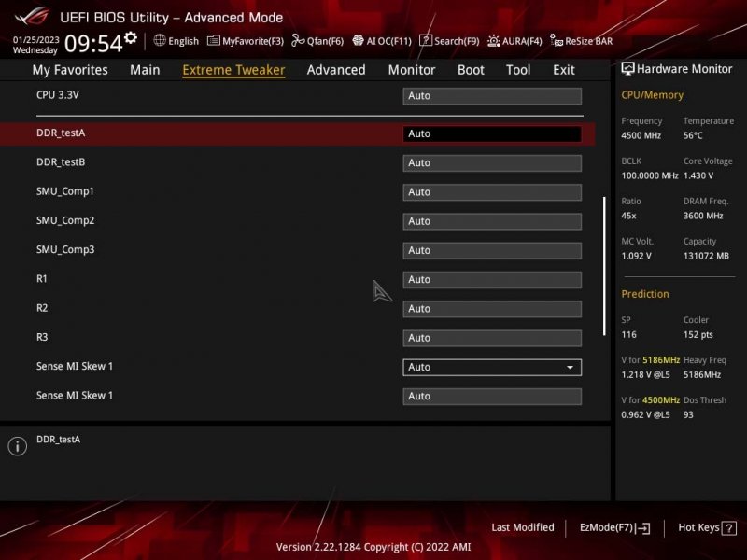Click the R3 Auto field
Screen dimensions: 747x560
click(x=492, y=338)
